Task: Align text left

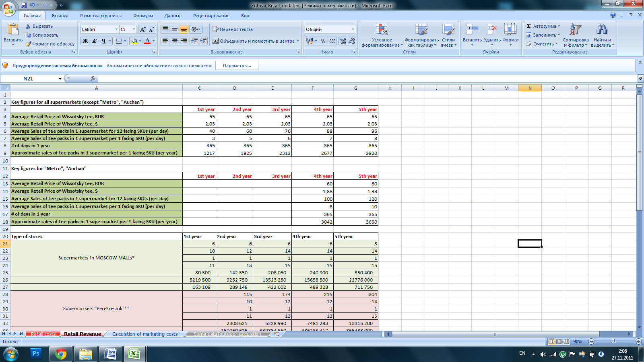Action: [x=165, y=41]
